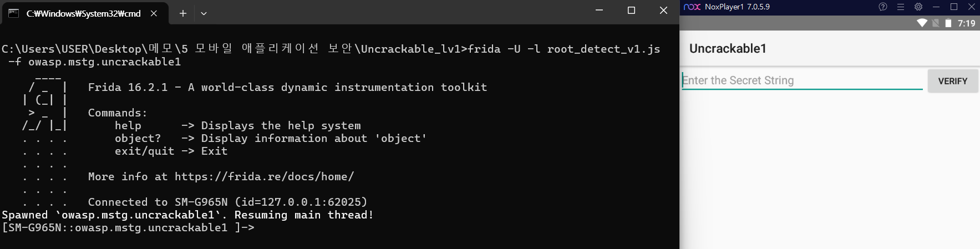Click the NoxPlayer logo icon

[692, 7]
